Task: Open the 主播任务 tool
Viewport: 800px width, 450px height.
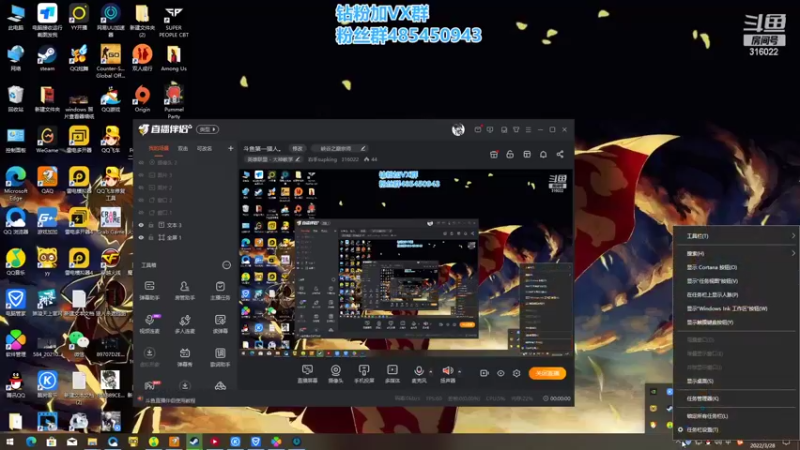Action: [x=220, y=290]
